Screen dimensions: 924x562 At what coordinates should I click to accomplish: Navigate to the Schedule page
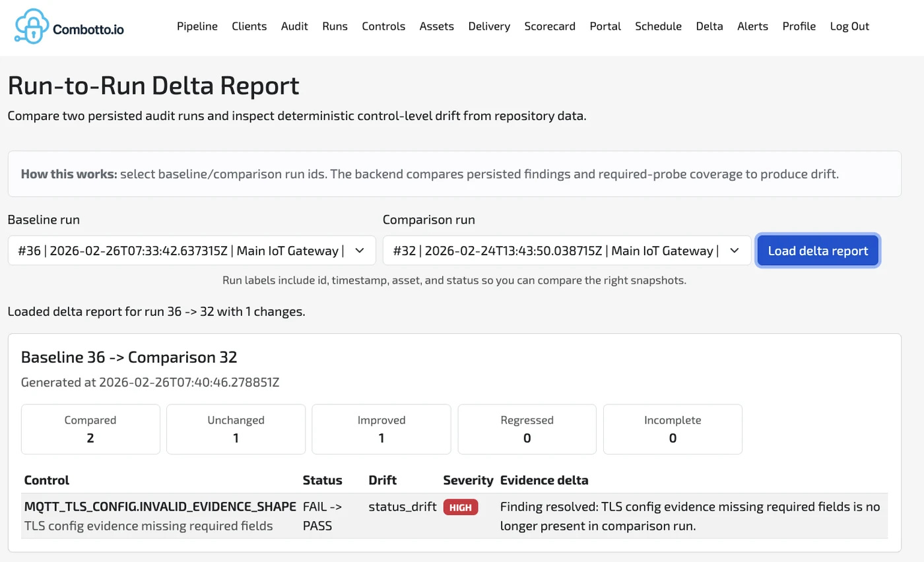click(658, 26)
